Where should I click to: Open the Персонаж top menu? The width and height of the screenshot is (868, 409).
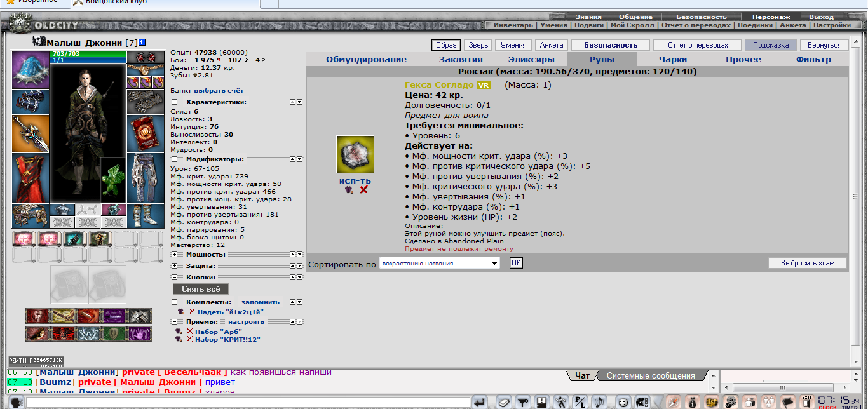771,17
